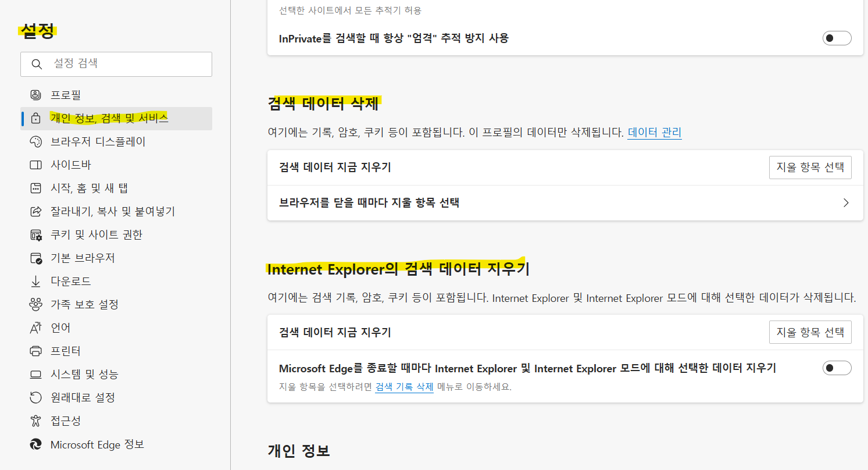Click 브라우저를 닫을 때마다 지울 항목 선택 text

369,203
